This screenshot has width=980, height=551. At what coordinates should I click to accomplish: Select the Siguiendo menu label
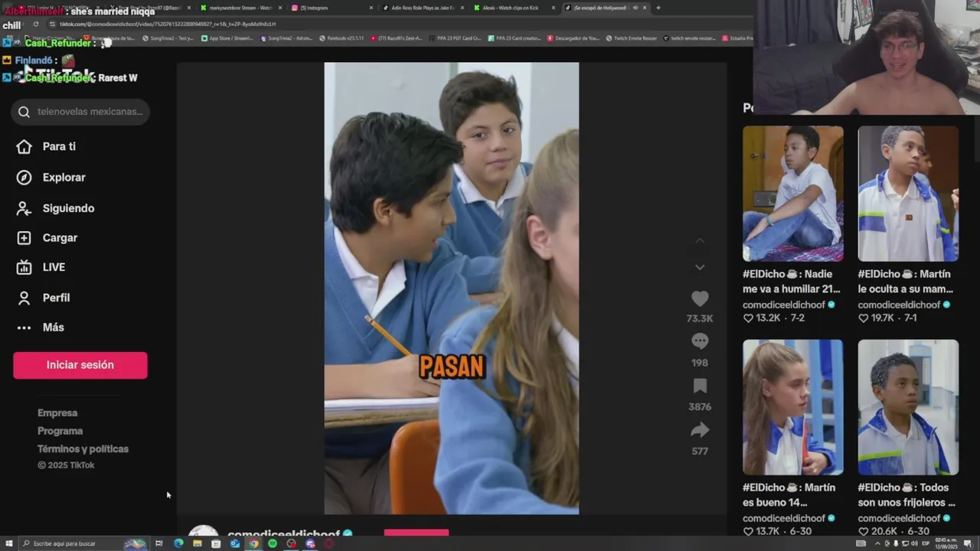point(68,208)
